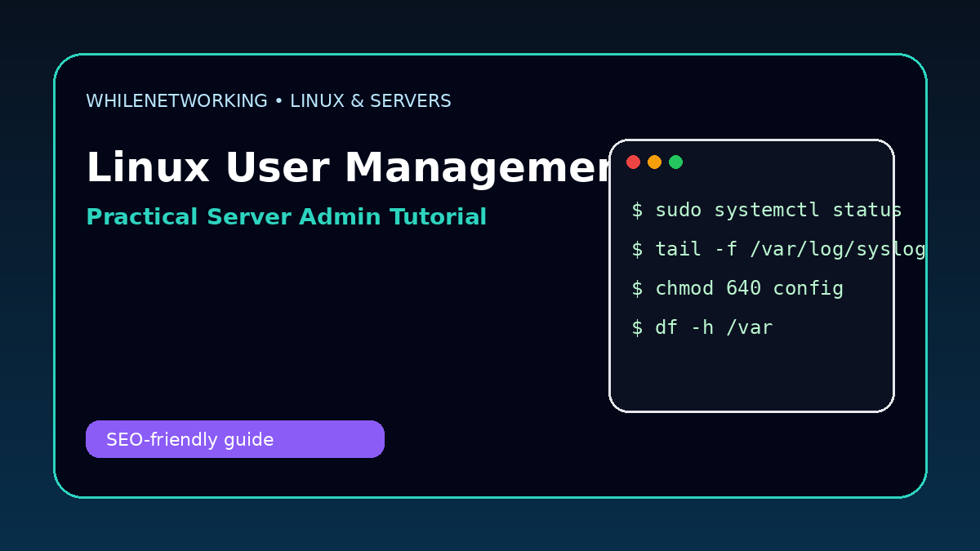
Task: Click the "$ sudo systemctl status" command line
Action: [x=766, y=211]
